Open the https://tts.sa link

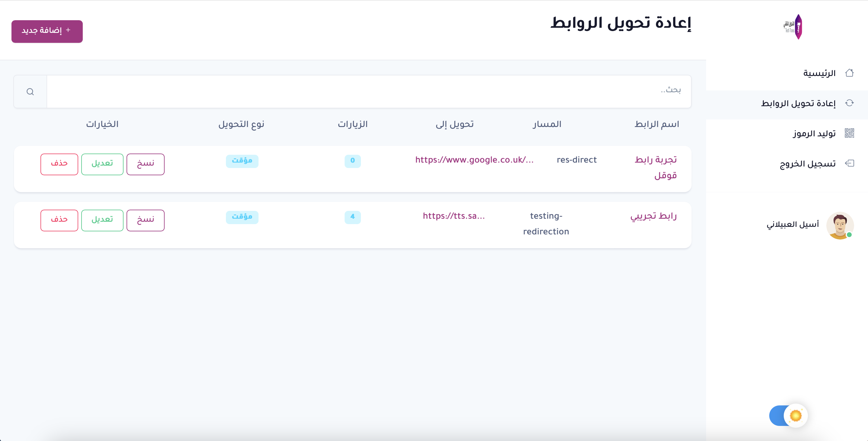pyautogui.click(x=454, y=216)
